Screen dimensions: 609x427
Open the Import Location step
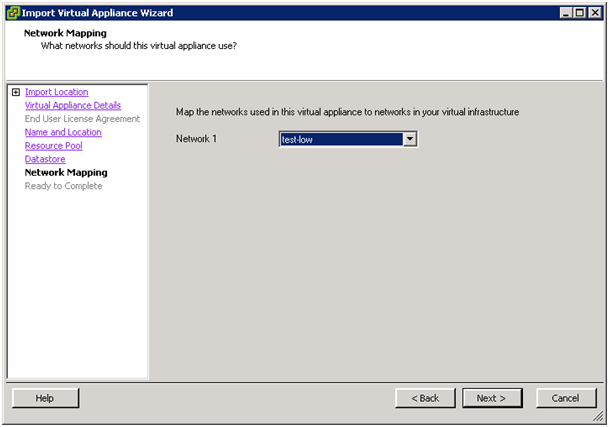pos(56,92)
